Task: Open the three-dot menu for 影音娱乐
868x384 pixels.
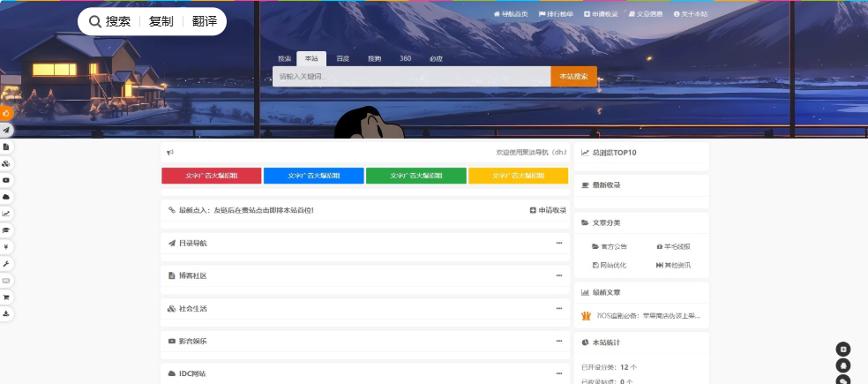Action: click(x=558, y=341)
